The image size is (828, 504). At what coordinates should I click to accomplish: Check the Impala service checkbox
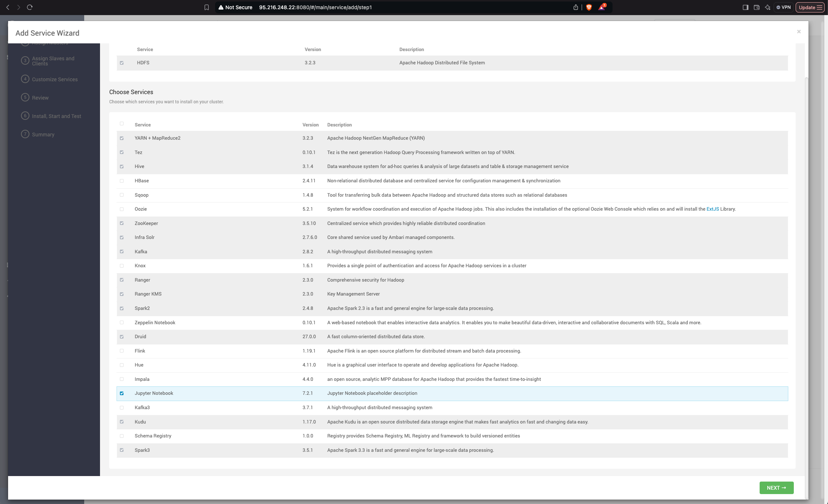click(x=122, y=379)
